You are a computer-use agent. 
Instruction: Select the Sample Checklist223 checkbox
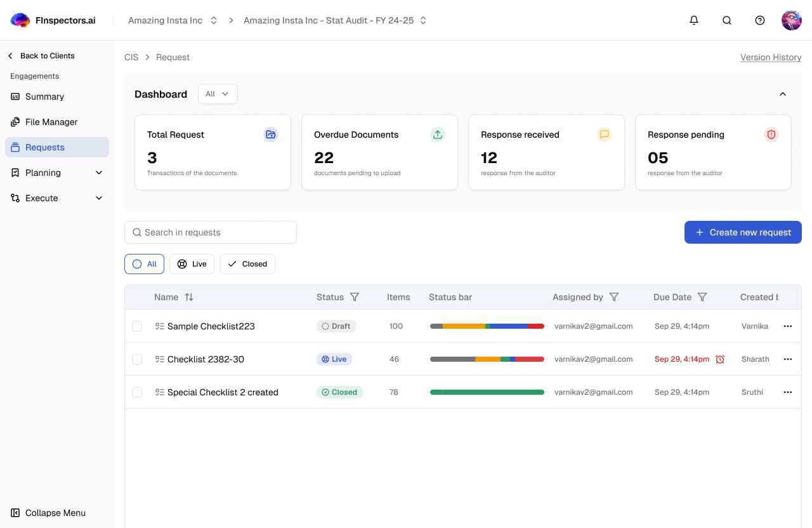tap(137, 326)
